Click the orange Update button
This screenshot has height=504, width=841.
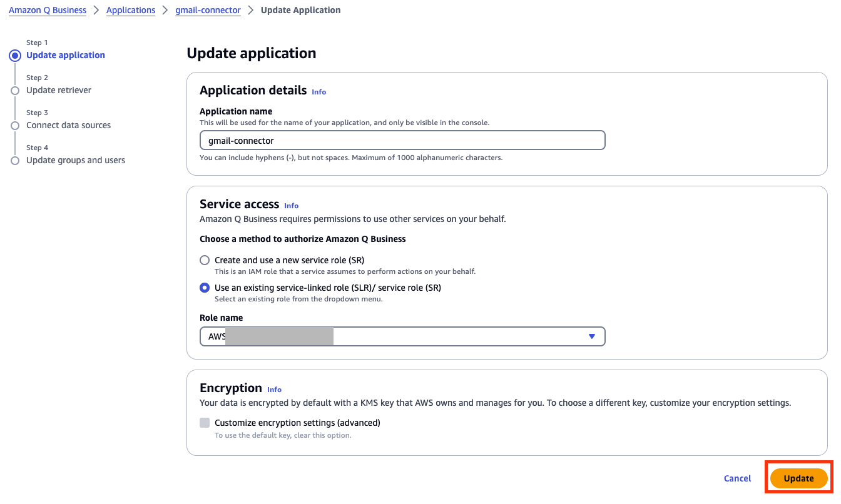click(799, 478)
